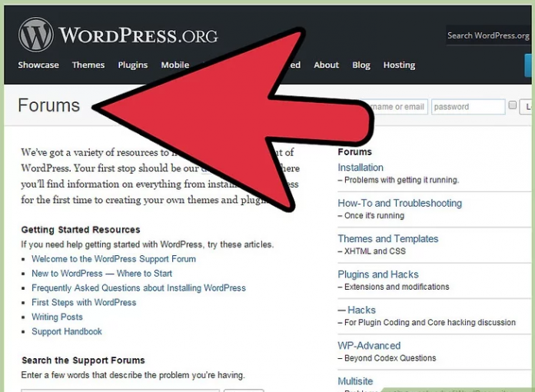Open the Showcase menu item
This screenshot has height=392, width=535.
click(x=38, y=65)
